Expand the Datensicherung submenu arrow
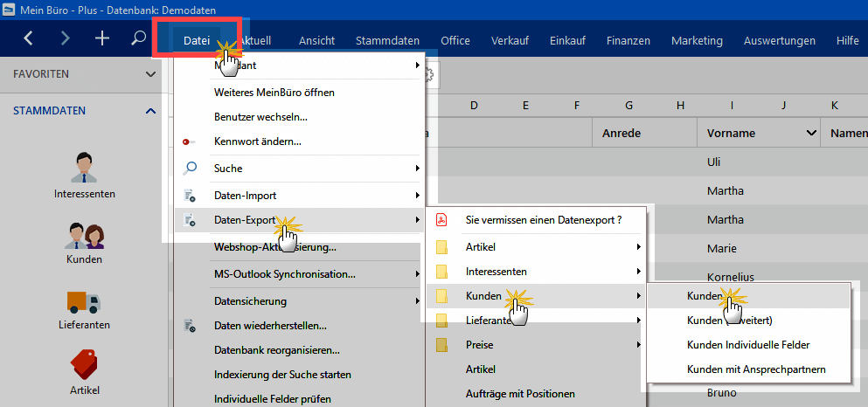Viewport: 868px width, 407px height. click(418, 301)
